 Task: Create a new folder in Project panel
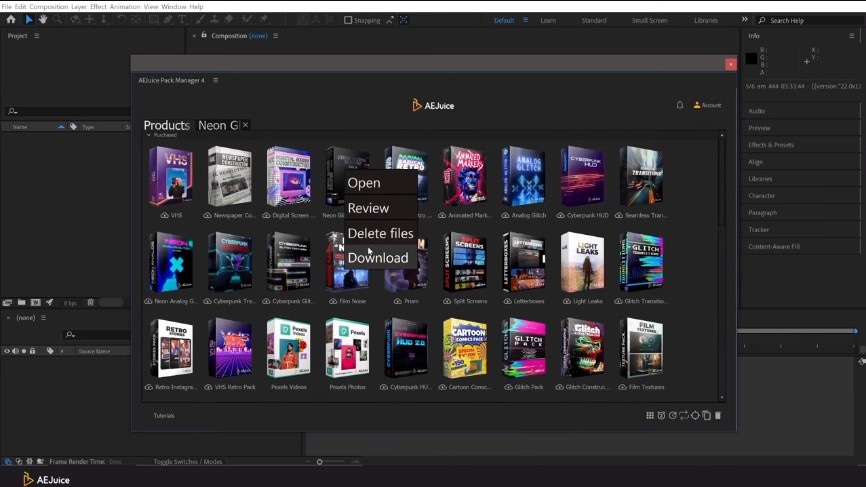21,302
